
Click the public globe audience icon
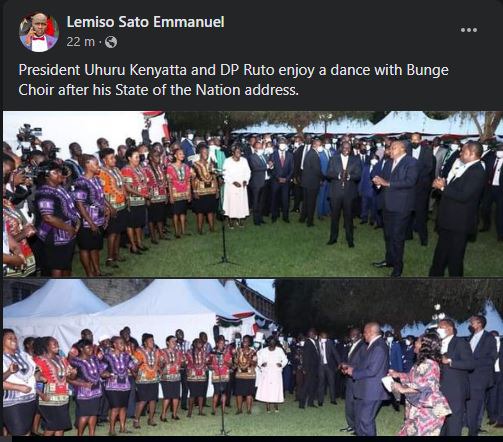point(111,42)
